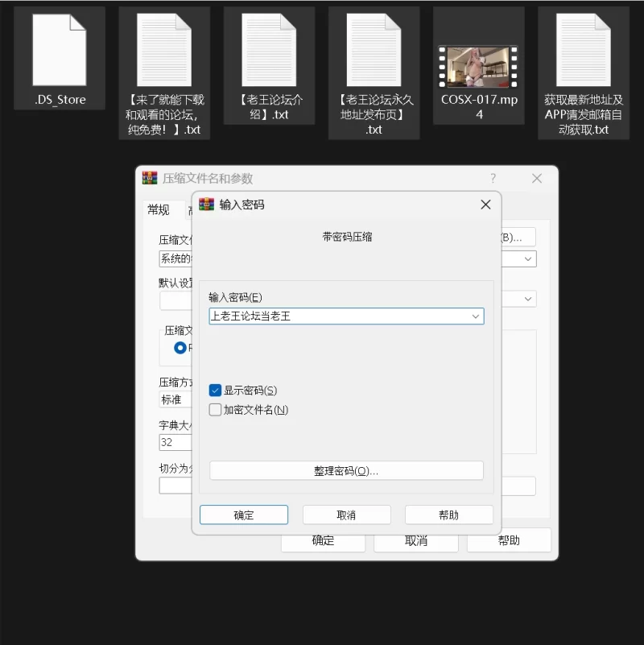The width and height of the screenshot is (644, 645).
Task: Enable the 加密文件名 checkbox
Action: point(215,410)
